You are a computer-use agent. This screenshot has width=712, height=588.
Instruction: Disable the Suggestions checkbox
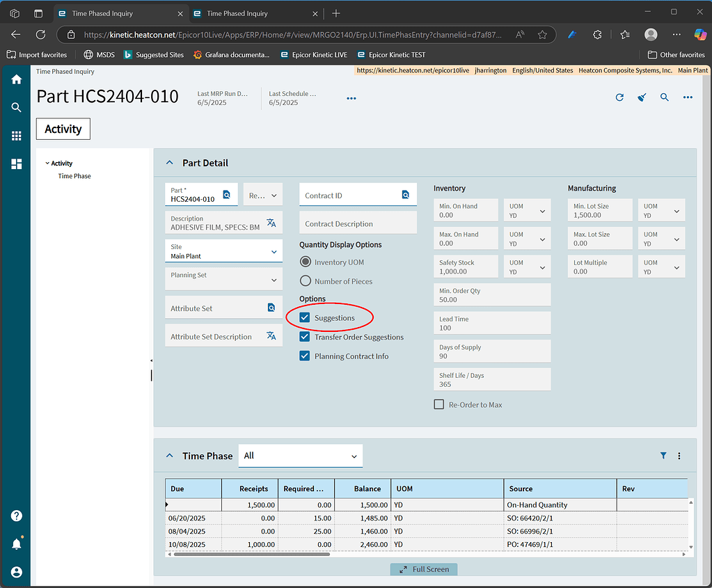coord(304,317)
